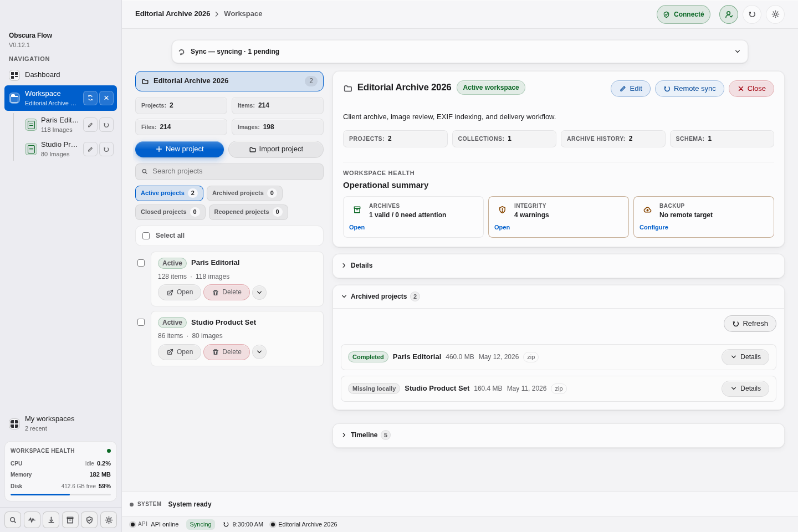The height and width of the screenshot is (532, 798).
Task: Click the Configure link under Backup
Action: coord(654,227)
